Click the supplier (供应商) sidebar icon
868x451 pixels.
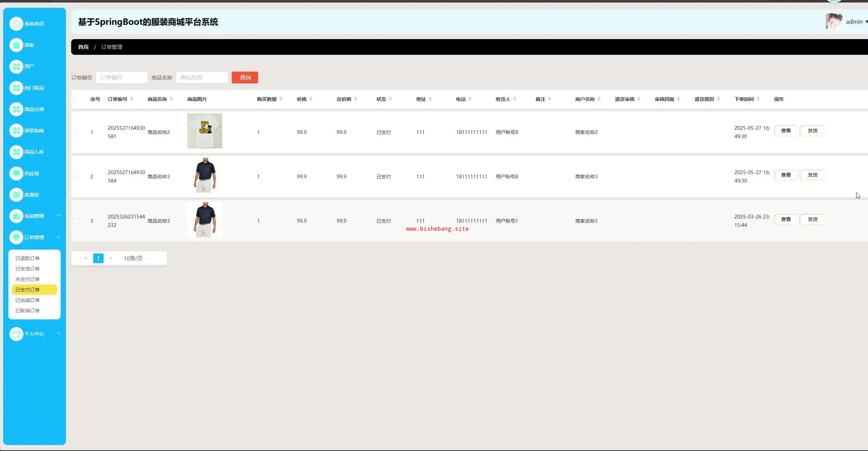click(x=16, y=173)
